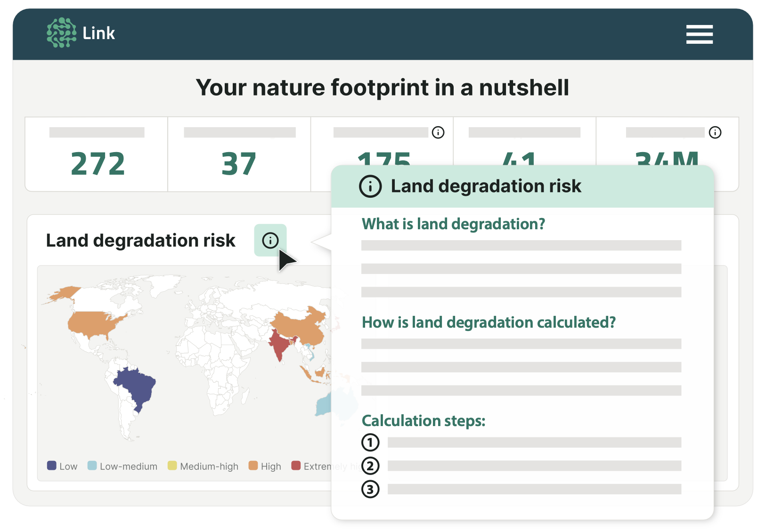Viewport: 766px width, 532px height.
Task: Click the info icon on the 34M stat card
Action: click(715, 132)
